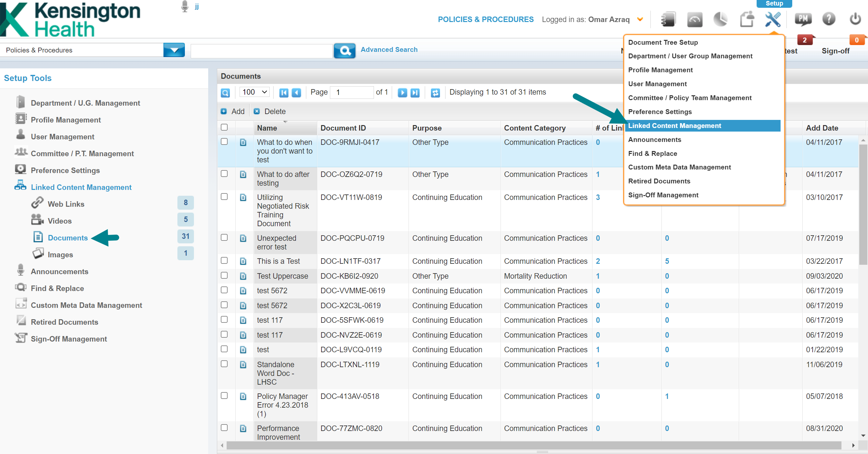The width and height of the screenshot is (868, 454).
Task: Check the box for This is a Test
Action: [x=224, y=261]
